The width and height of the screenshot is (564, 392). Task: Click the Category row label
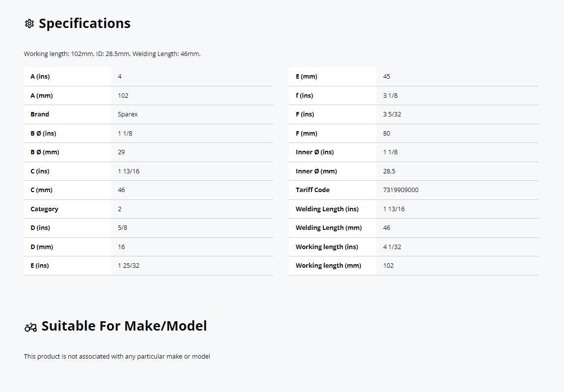44,209
